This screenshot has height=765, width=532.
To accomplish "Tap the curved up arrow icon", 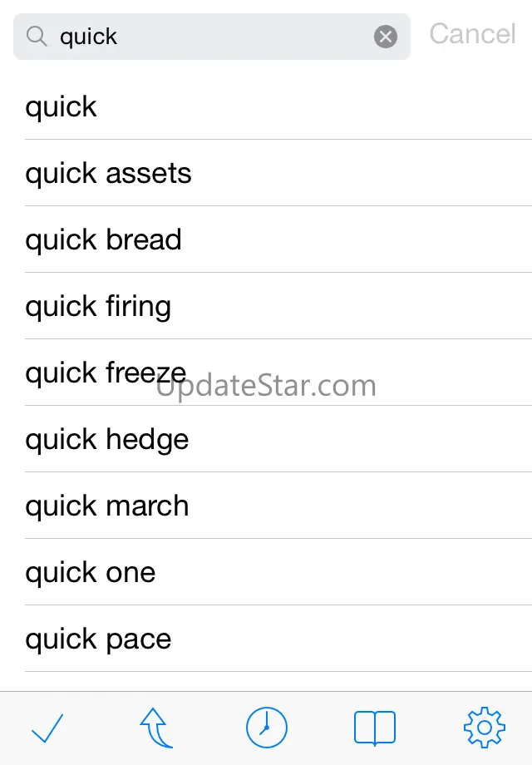I will pyautogui.click(x=156, y=729).
